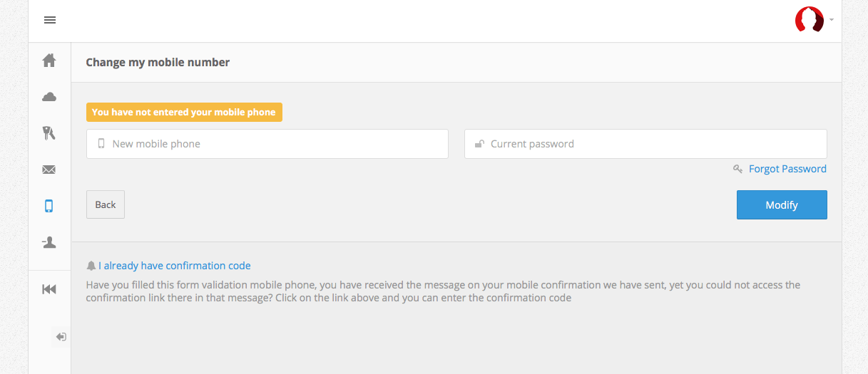Open the user avatar dropdown menu
This screenshot has height=374, width=868.
click(x=810, y=20)
